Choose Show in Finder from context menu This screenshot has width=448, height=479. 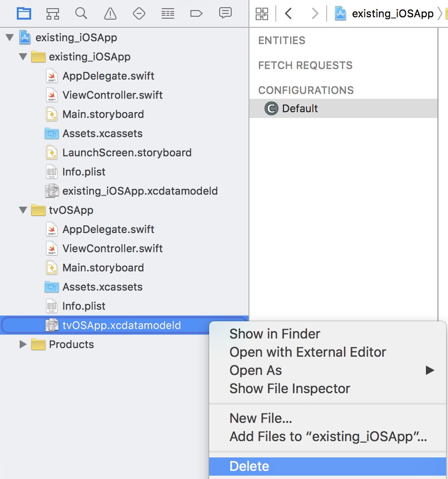[328, 334]
